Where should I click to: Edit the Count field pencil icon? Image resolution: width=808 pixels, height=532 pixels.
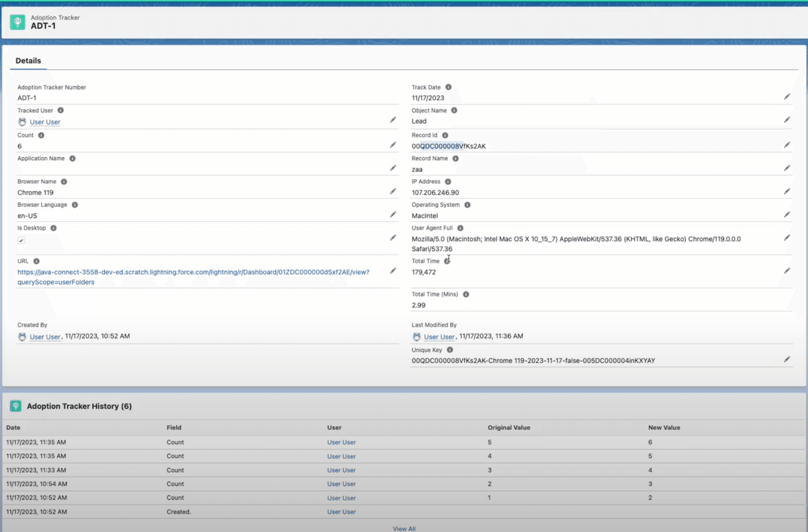click(x=393, y=145)
